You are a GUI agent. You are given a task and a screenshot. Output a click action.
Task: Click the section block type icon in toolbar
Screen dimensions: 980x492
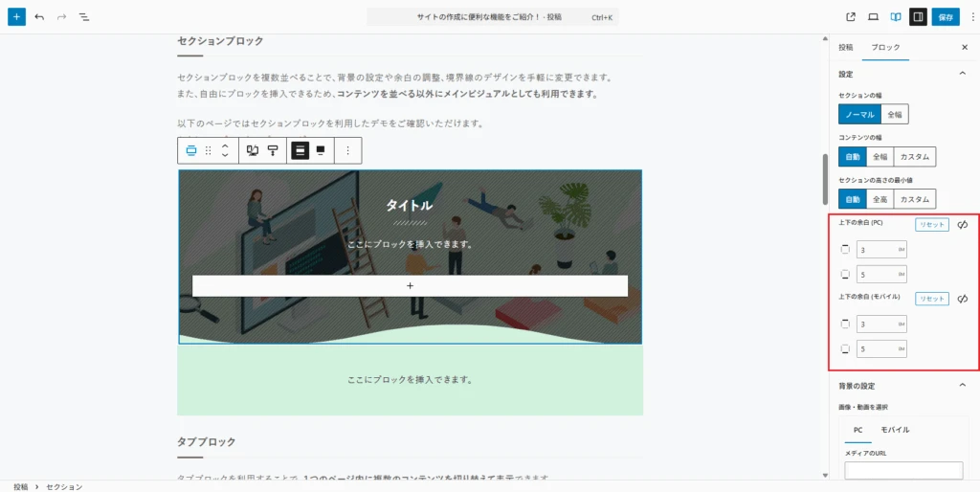[191, 150]
